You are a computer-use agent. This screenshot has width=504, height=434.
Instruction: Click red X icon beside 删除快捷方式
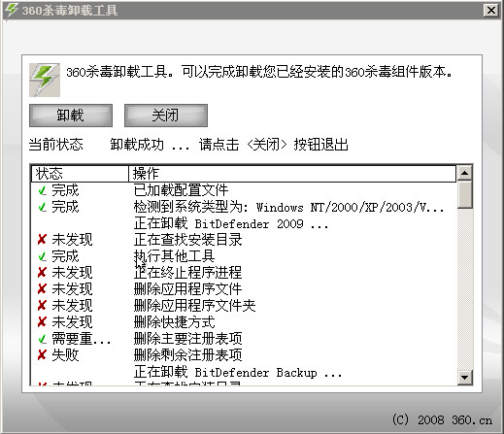pyautogui.click(x=42, y=322)
